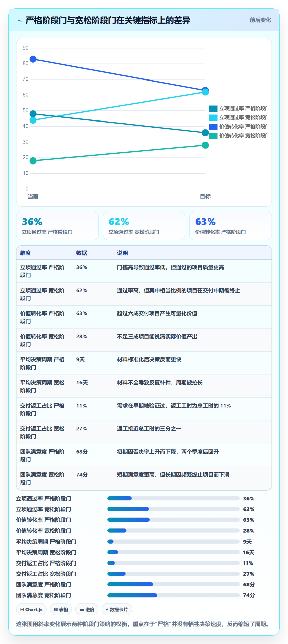This screenshot has height=644, width=288.
Task: Click the 当前 axis label
Action: point(33,196)
